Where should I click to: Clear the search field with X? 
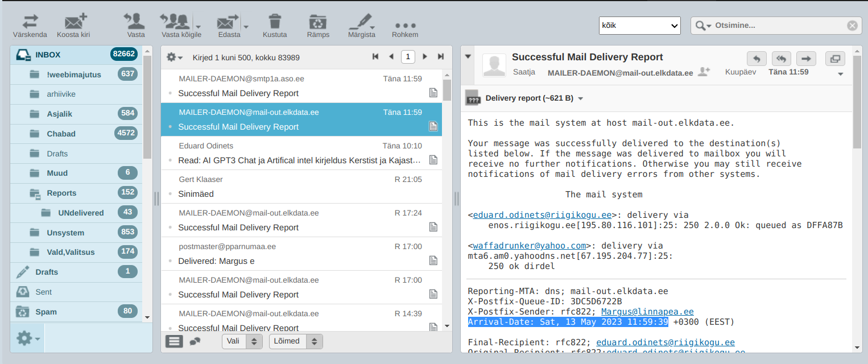(852, 25)
